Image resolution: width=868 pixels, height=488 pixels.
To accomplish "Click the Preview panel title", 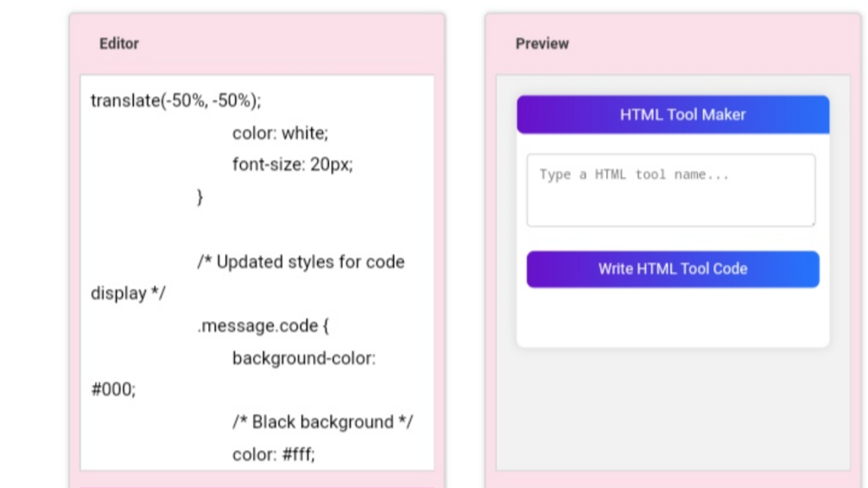I will pos(542,43).
